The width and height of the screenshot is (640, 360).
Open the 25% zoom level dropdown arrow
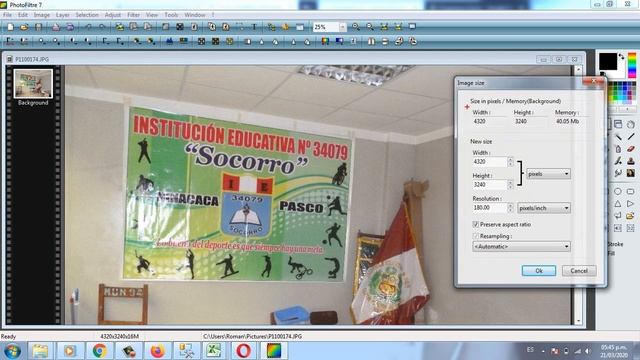click(342, 27)
